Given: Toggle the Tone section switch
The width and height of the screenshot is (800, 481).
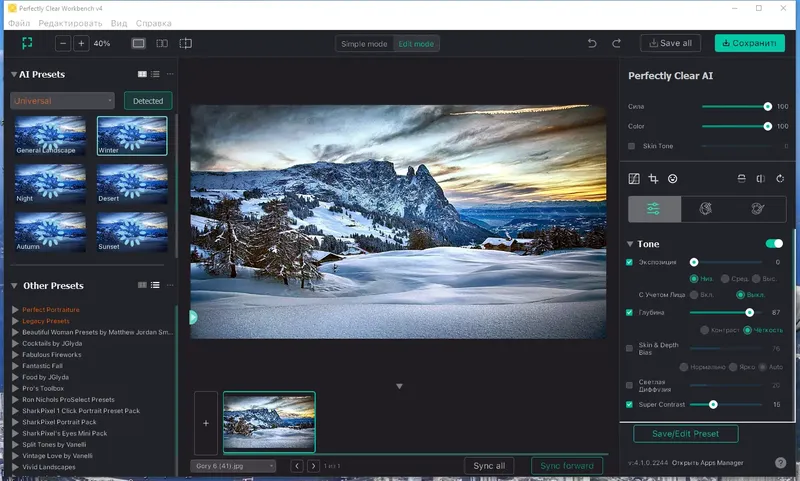Looking at the screenshot, I should pyautogui.click(x=774, y=244).
